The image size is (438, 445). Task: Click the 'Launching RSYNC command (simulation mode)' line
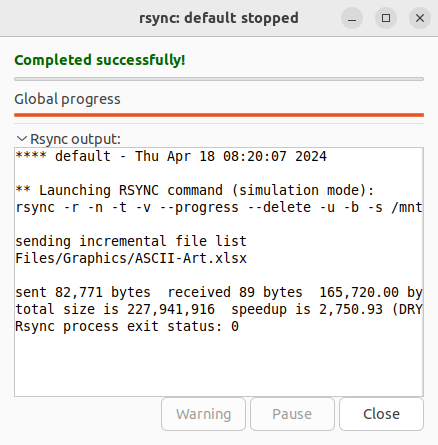[x=195, y=190]
